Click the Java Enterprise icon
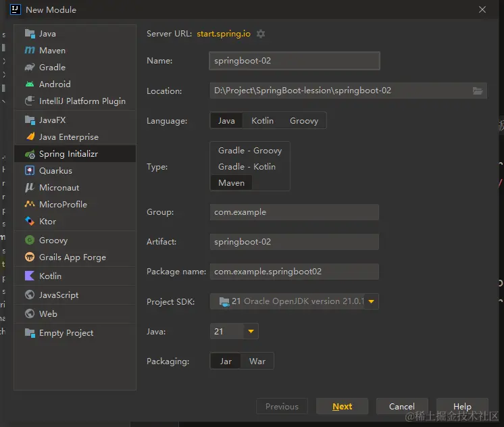The height and width of the screenshot is (427, 504). pos(30,136)
